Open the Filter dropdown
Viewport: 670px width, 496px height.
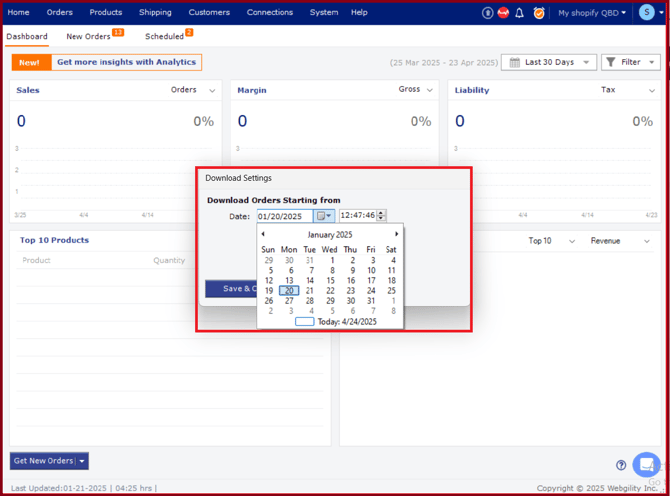pos(630,62)
